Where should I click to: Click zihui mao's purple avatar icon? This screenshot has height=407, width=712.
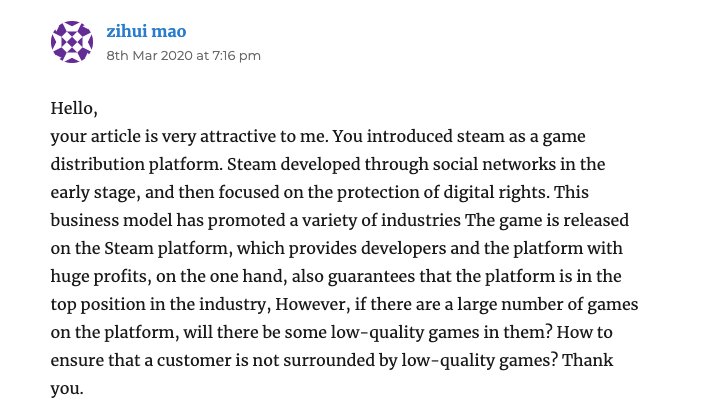[72, 42]
